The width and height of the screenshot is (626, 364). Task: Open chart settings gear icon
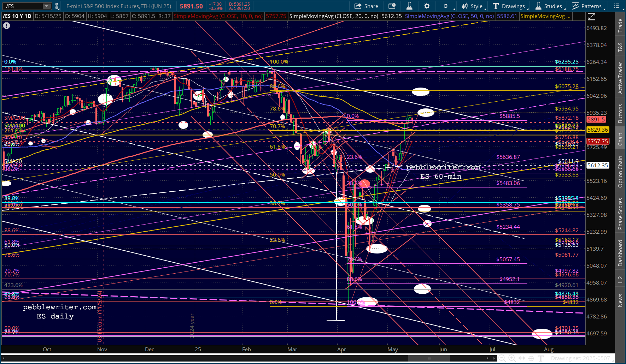[427, 6]
